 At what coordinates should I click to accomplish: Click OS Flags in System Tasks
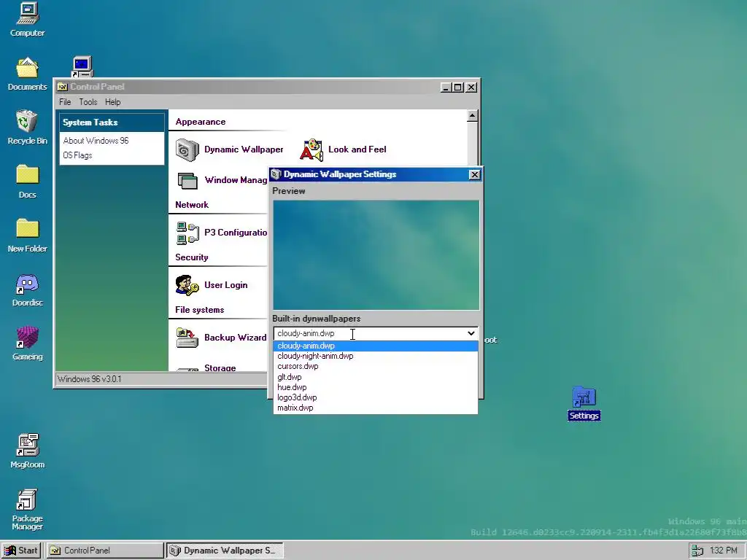click(77, 155)
